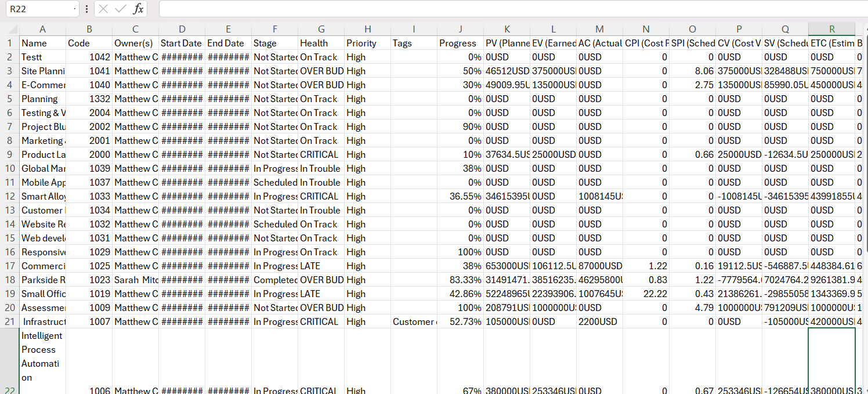Click the Customer tag cell
The image size is (868, 394).
(x=414, y=321)
